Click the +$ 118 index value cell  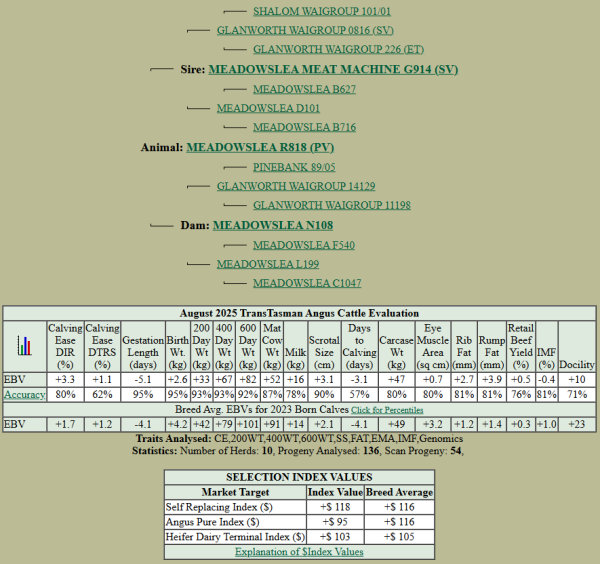coord(335,507)
